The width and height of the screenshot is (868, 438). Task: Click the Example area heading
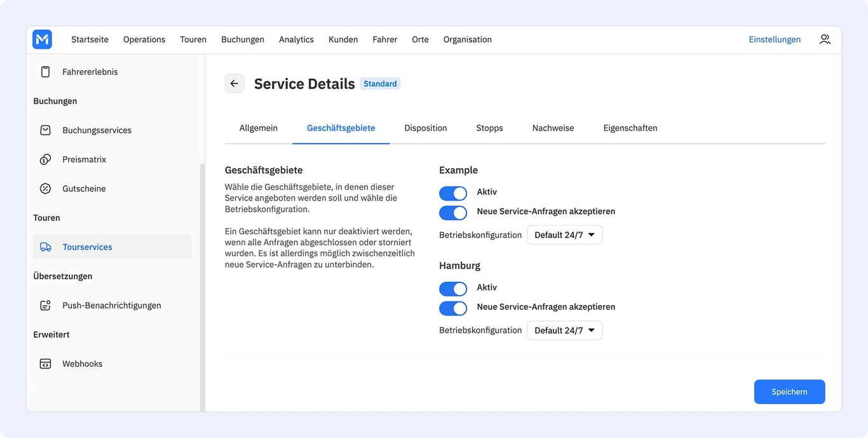pyautogui.click(x=458, y=170)
